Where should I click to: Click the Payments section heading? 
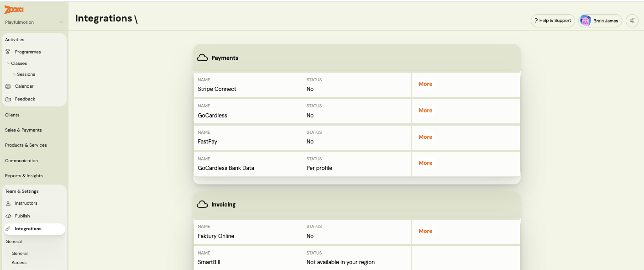click(x=225, y=58)
